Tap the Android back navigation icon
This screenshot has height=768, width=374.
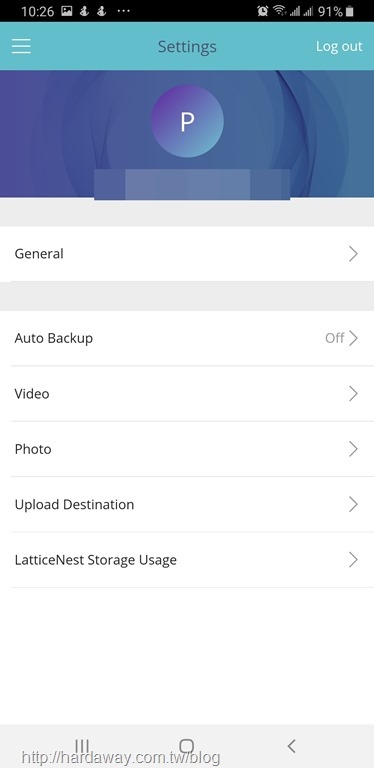click(291, 746)
